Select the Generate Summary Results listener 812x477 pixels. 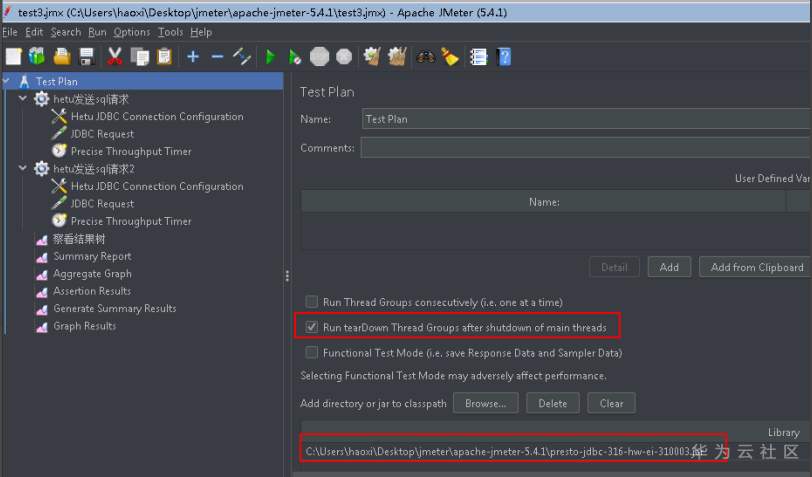point(114,309)
